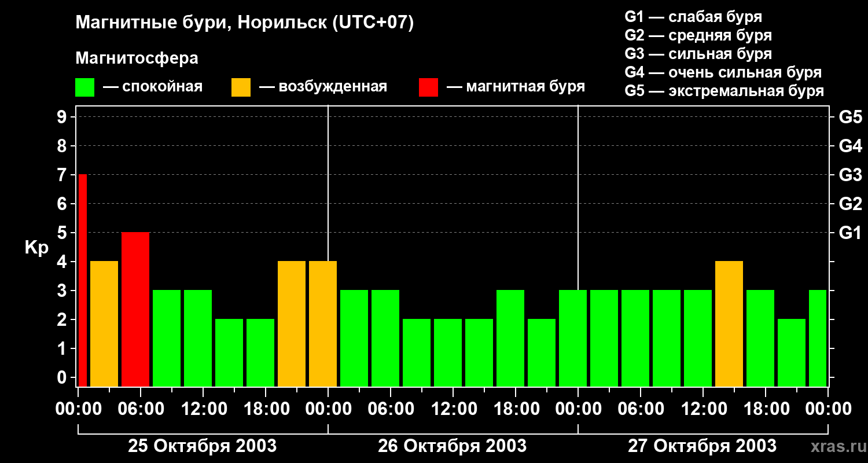Click the "Магнитосфера" heading
This screenshot has width=868, height=463.
[137, 58]
